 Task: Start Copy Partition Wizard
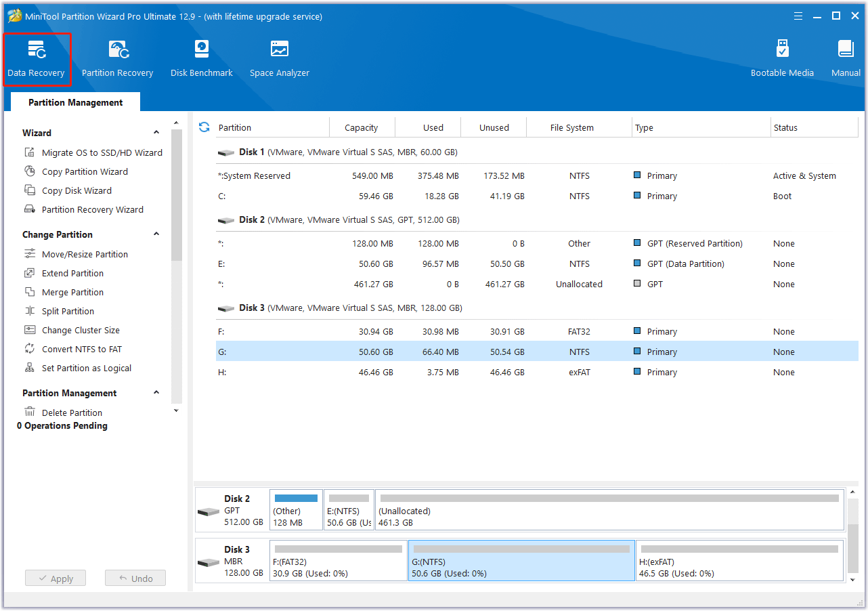click(x=76, y=171)
